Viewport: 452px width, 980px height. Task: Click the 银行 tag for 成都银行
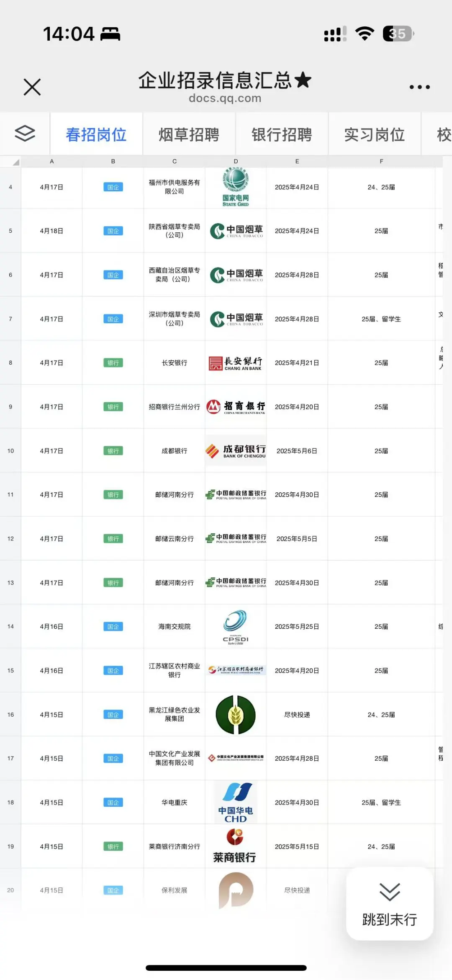(113, 451)
